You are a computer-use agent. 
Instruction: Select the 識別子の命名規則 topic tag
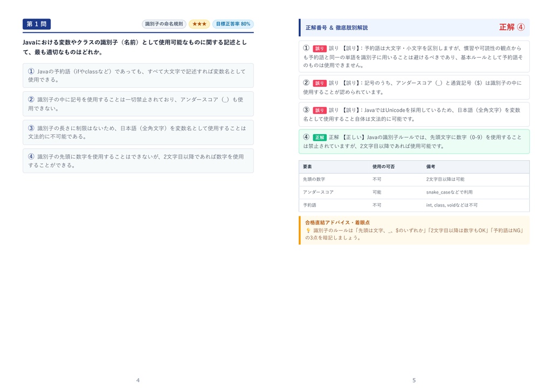click(x=164, y=24)
